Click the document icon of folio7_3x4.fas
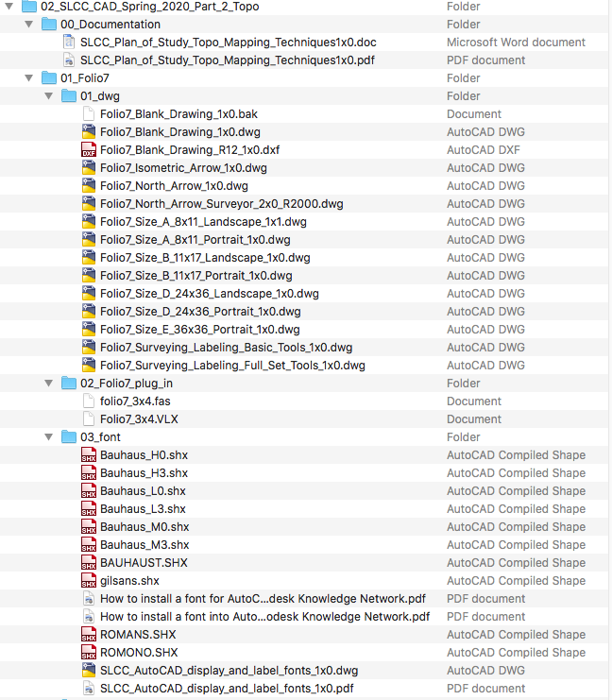This screenshot has width=612, height=700. click(89, 401)
